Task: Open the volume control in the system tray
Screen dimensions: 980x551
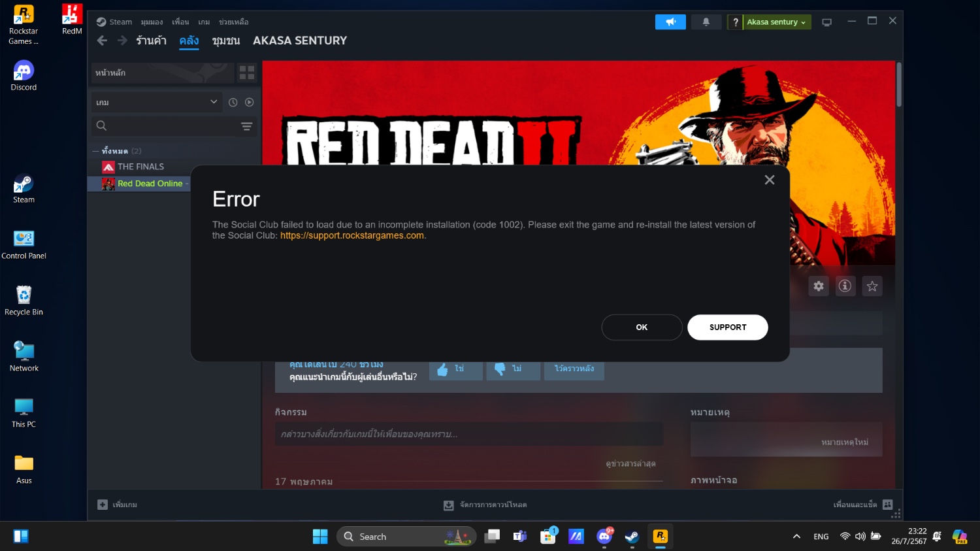Action: pos(860,537)
